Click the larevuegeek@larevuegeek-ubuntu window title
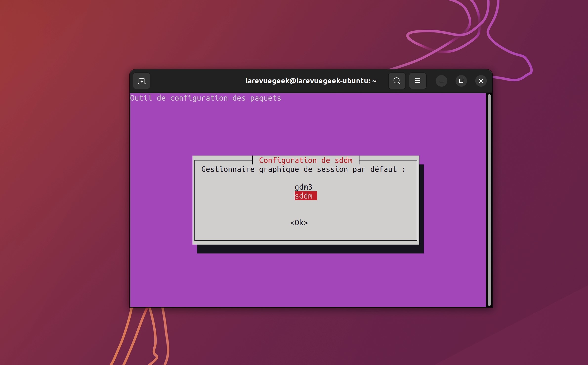The image size is (588, 365). 311,81
